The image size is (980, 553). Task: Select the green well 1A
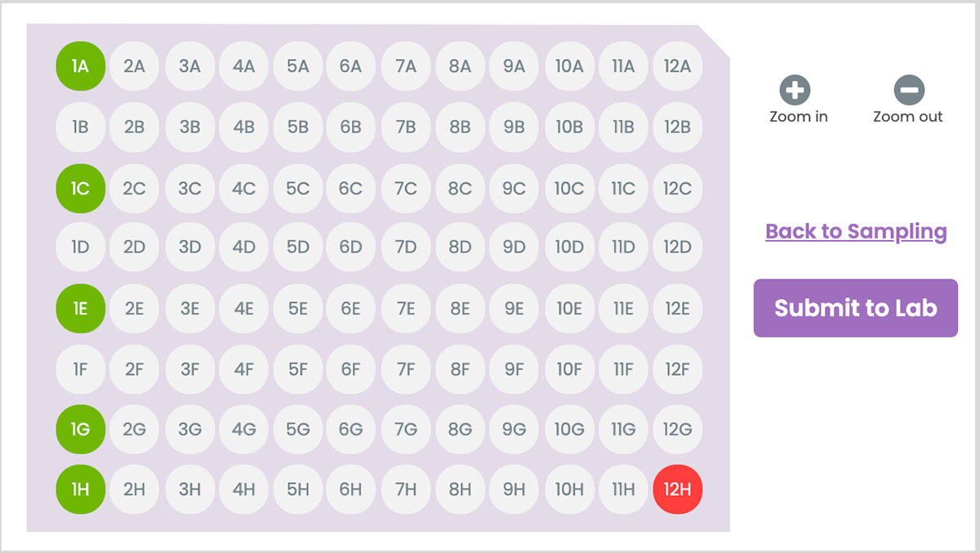[x=80, y=66]
